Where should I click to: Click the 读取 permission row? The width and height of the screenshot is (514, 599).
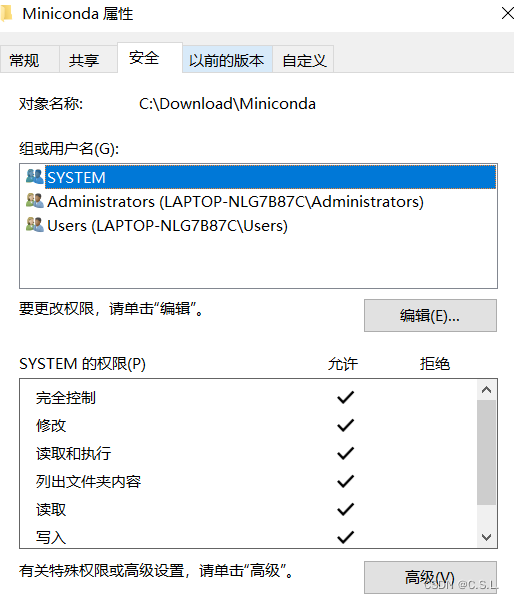click(x=248, y=509)
